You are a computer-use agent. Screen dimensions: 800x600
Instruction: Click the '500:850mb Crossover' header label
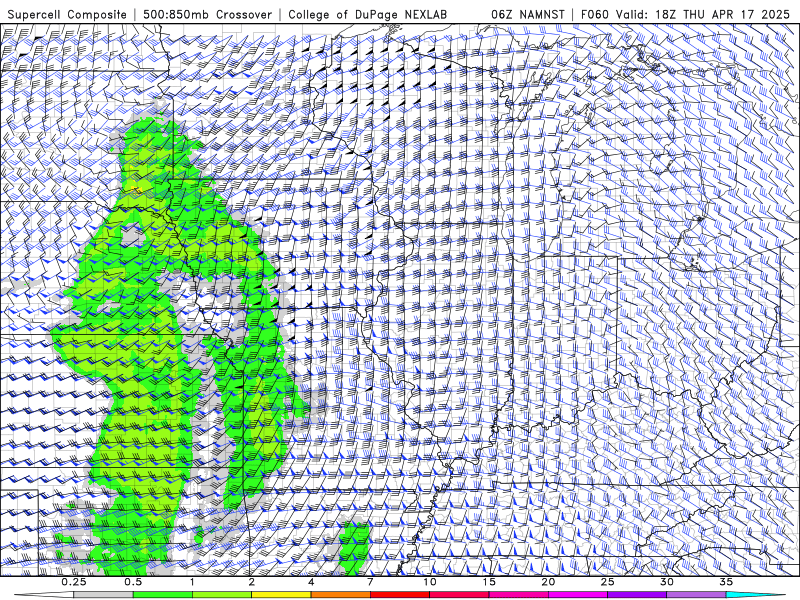(207, 14)
